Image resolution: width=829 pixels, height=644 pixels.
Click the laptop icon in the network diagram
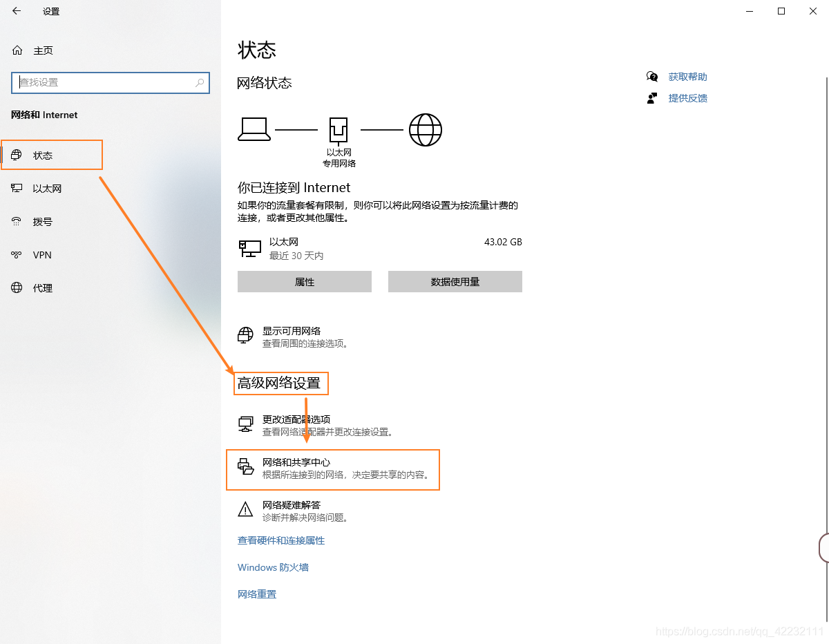(x=254, y=129)
